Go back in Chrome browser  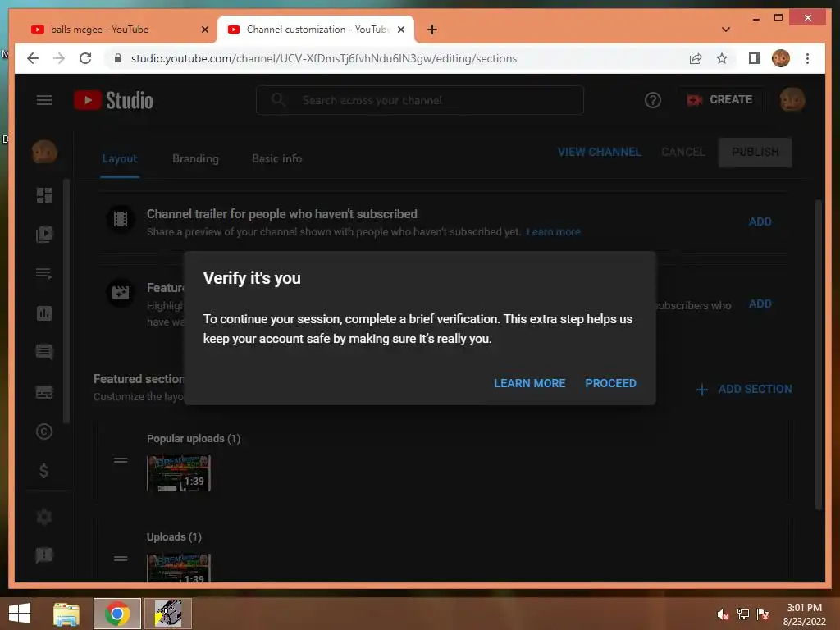(33, 58)
